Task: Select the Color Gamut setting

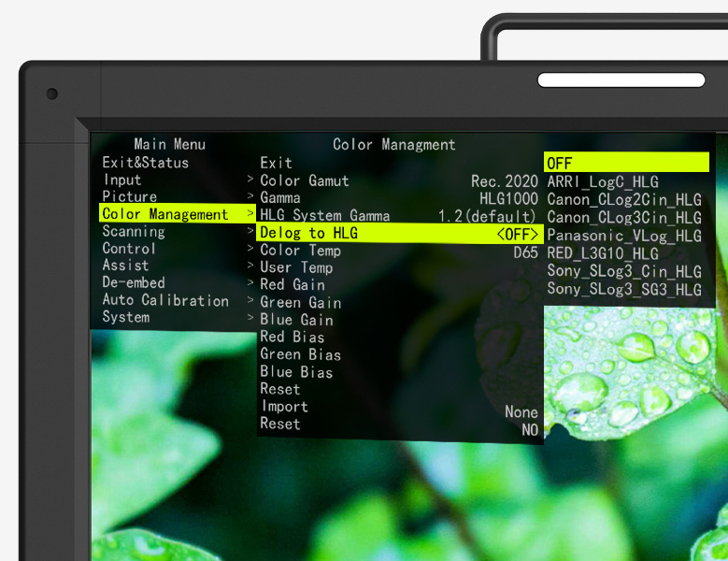Action: tap(305, 180)
